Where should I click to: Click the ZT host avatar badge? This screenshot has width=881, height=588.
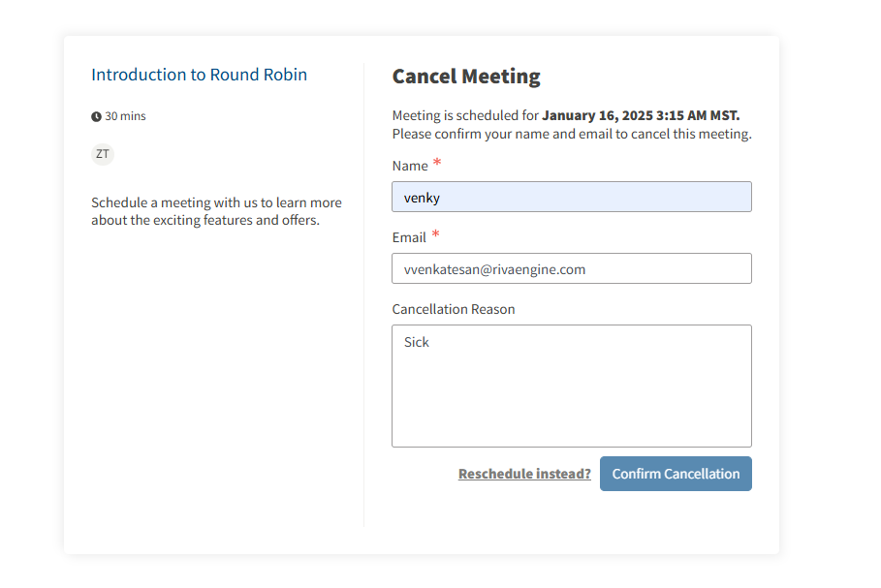pyautogui.click(x=103, y=154)
